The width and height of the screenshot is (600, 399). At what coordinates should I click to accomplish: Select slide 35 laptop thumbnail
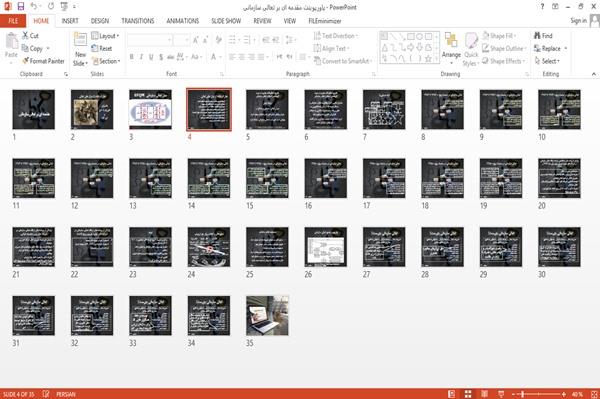(267, 316)
